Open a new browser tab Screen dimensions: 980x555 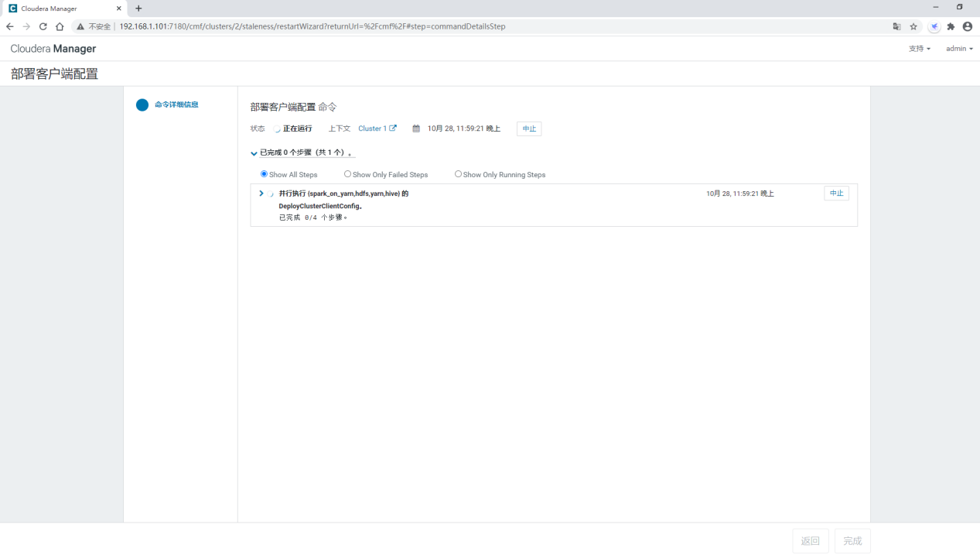[138, 9]
